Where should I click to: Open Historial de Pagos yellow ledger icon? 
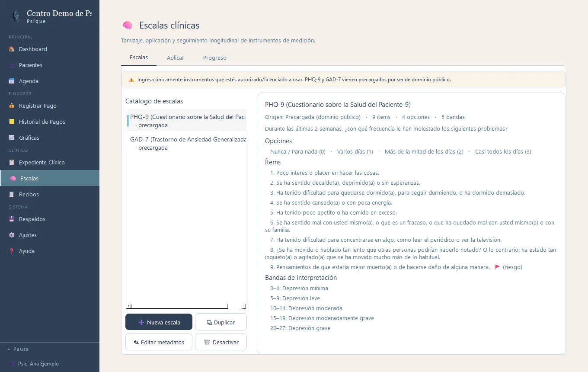12,122
